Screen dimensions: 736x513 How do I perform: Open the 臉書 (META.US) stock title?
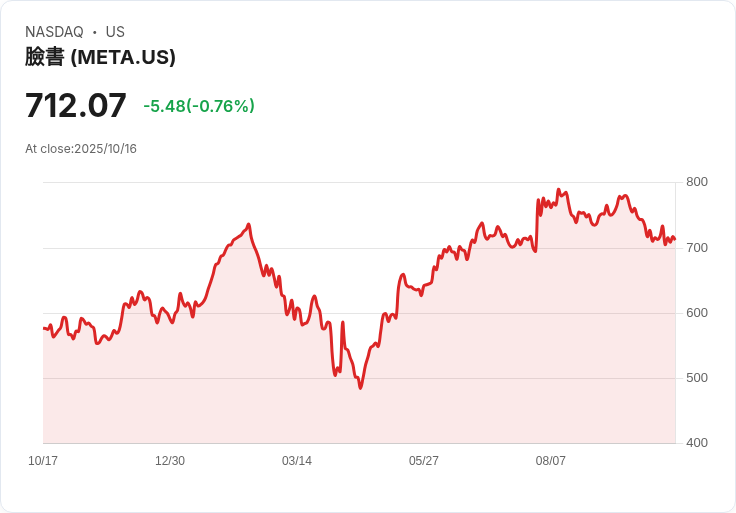point(100,57)
